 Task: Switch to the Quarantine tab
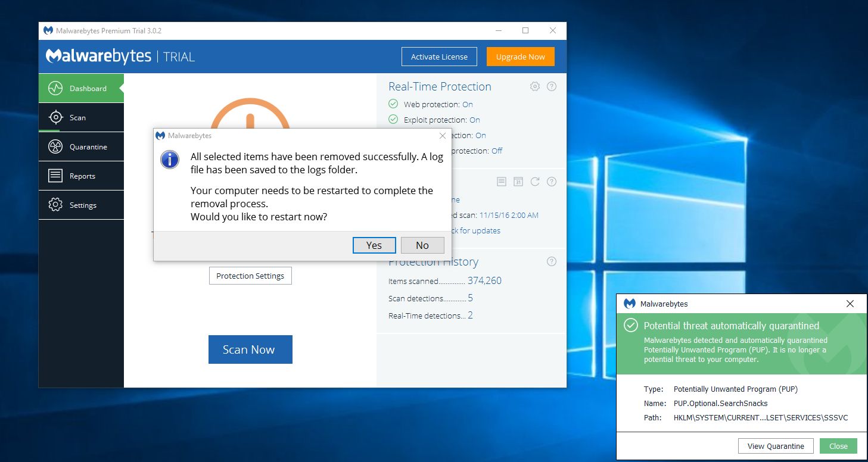click(x=81, y=146)
